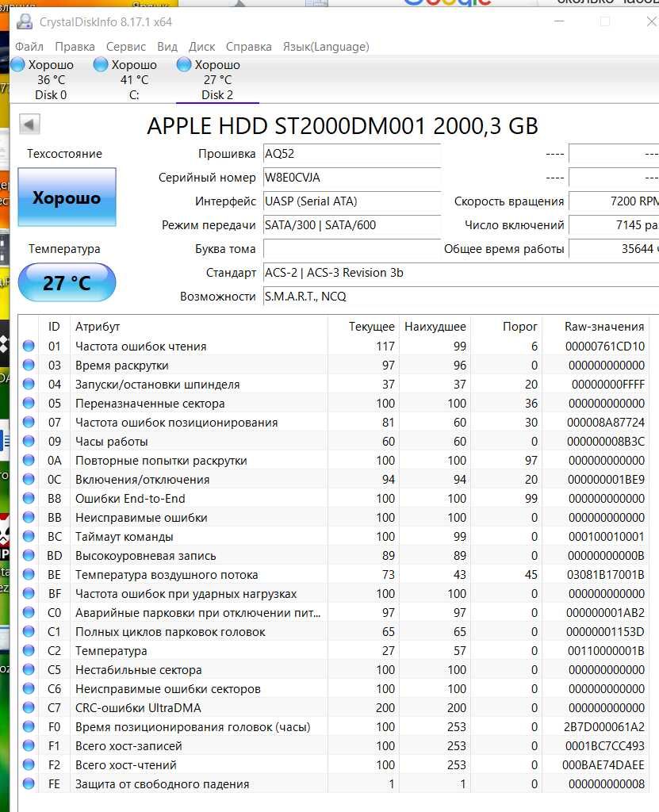Viewport: 659px width, 812px height.
Task: Click status icon for Время позиционирования головок
Action: pos(29,726)
